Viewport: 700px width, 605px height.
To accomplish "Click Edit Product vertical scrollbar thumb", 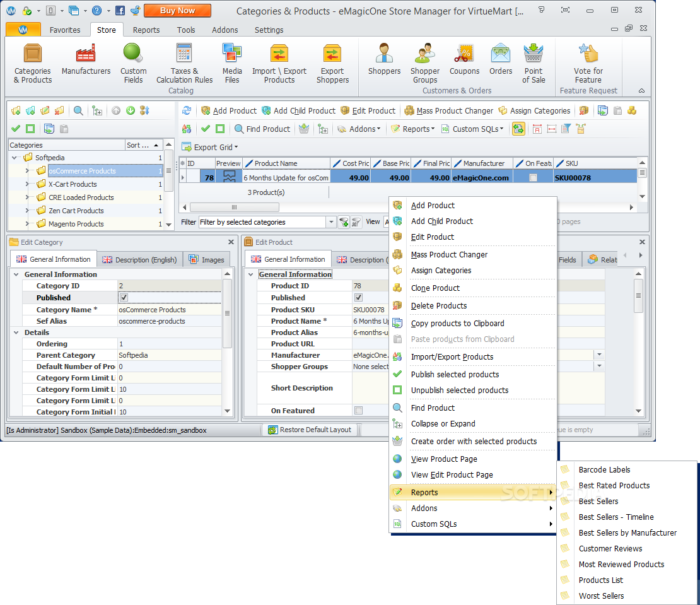I will [638, 296].
